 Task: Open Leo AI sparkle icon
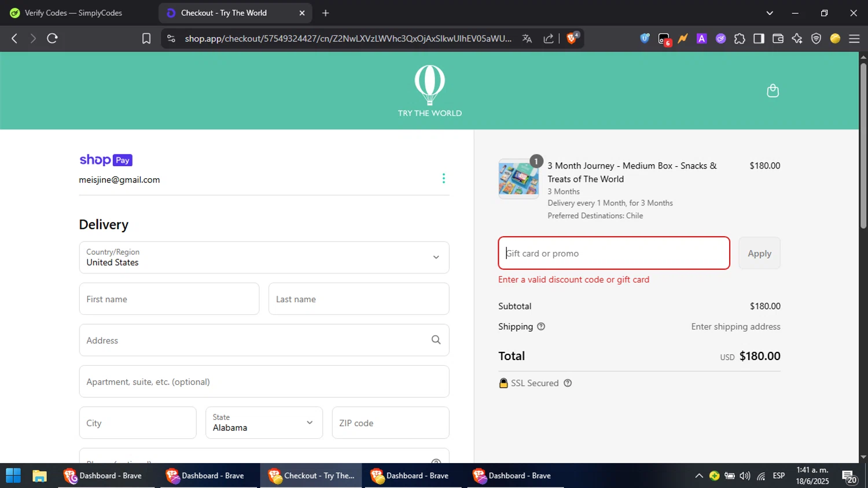(x=797, y=38)
